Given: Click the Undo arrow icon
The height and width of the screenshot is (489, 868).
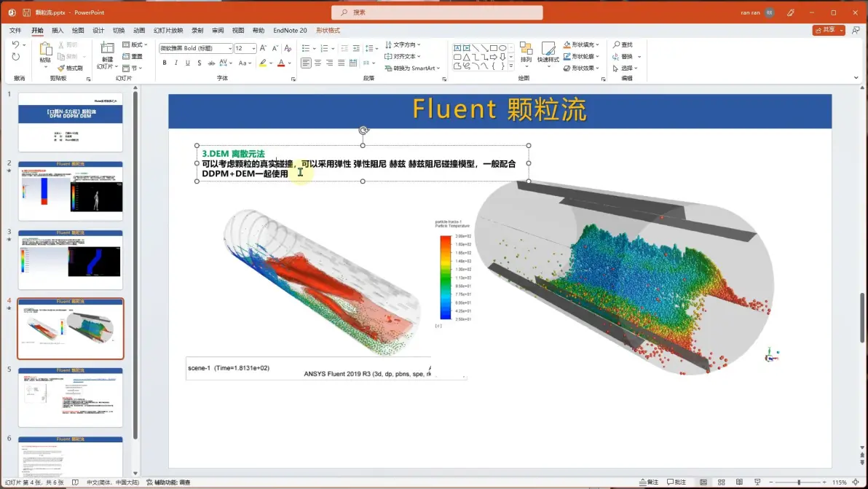Looking at the screenshot, I should pos(15,44).
